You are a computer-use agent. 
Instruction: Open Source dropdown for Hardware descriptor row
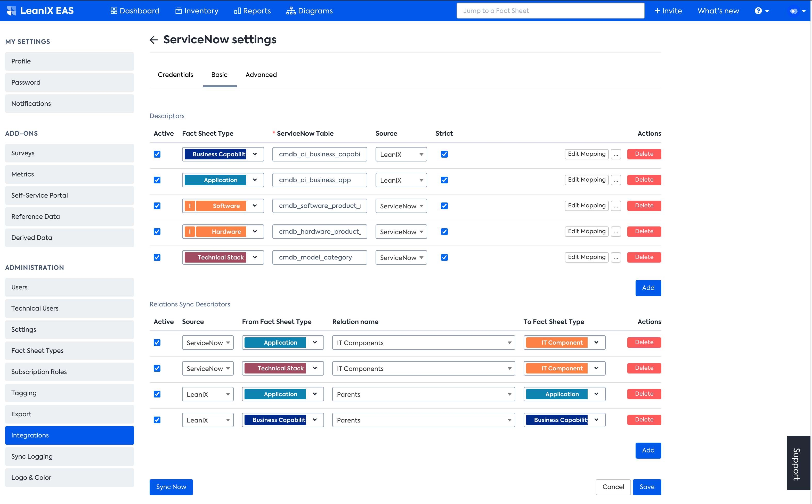tap(401, 231)
